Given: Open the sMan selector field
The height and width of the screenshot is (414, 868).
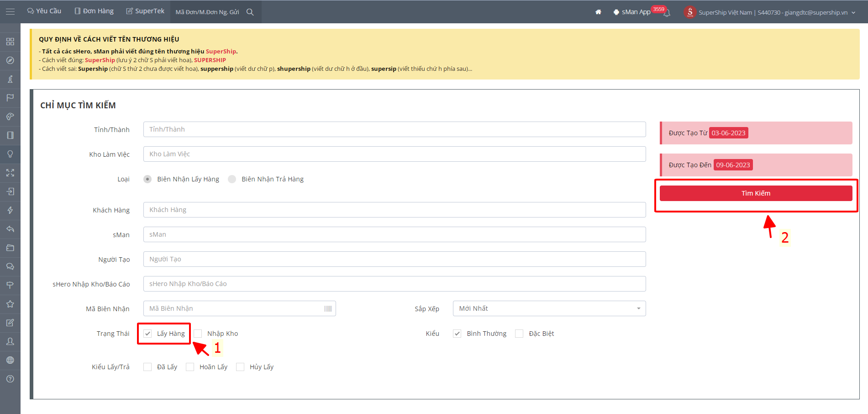Looking at the screenshot, I should [395, 234].
